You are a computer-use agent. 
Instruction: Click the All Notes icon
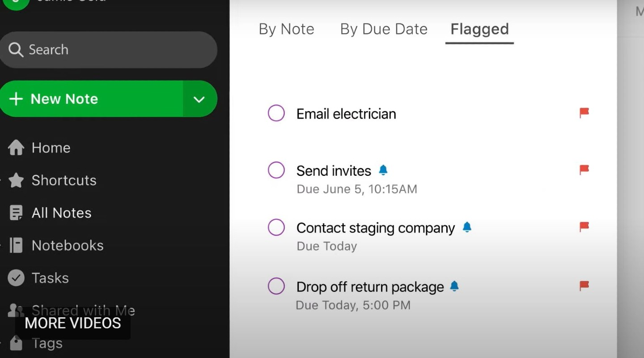pos(16,213)
